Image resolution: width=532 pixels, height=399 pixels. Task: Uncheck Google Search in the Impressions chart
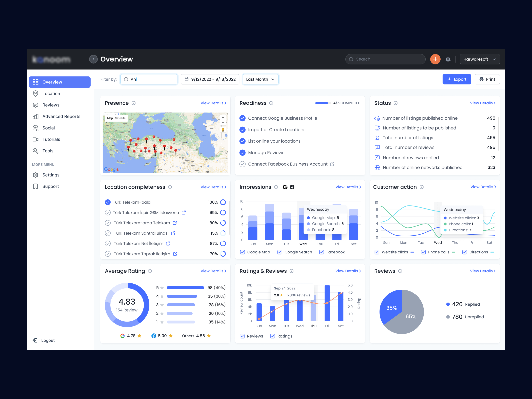click(280, 252)
